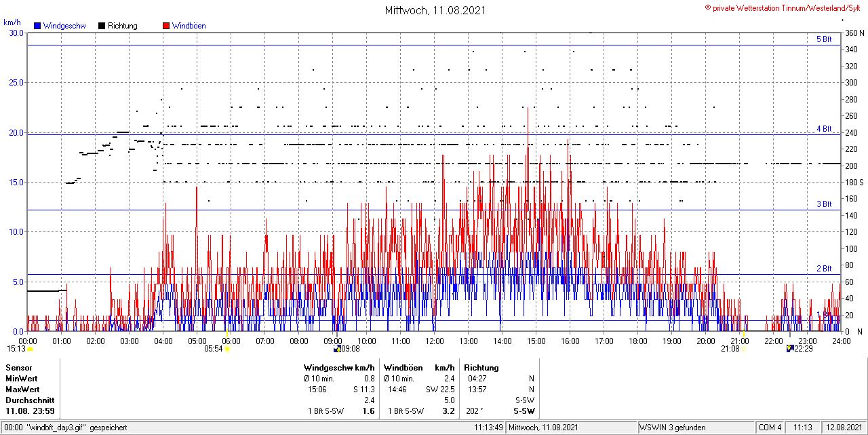The image size is (868, 435).
Task: Click the 11:13:49 status bar time
Action: [x=488, y=428]
